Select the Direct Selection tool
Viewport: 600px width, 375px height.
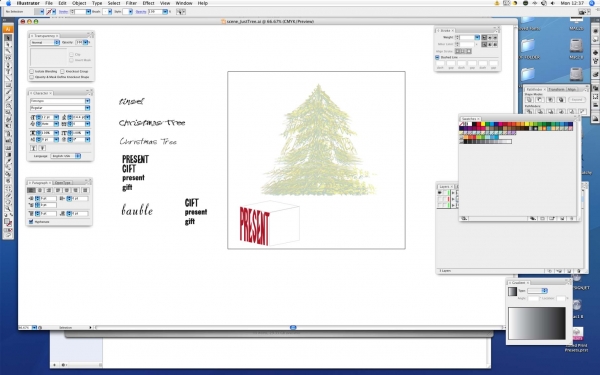[x=8, y=44]
